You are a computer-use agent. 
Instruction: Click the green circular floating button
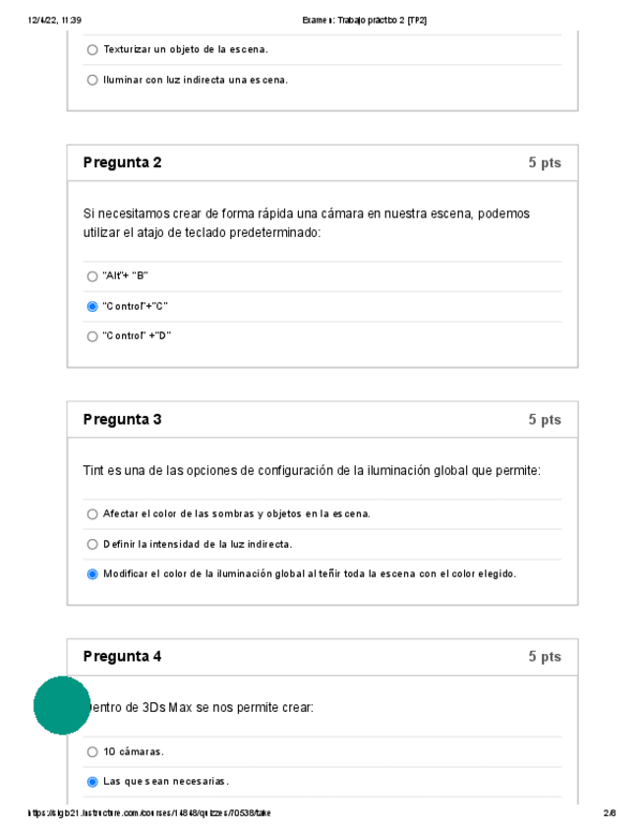pos(62,705)
